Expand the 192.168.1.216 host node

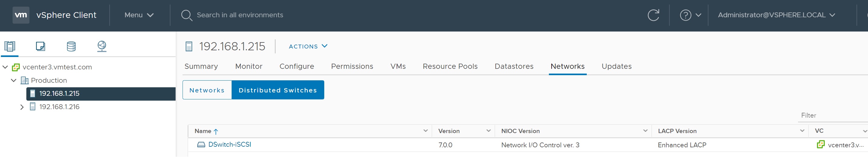[22, 107]
